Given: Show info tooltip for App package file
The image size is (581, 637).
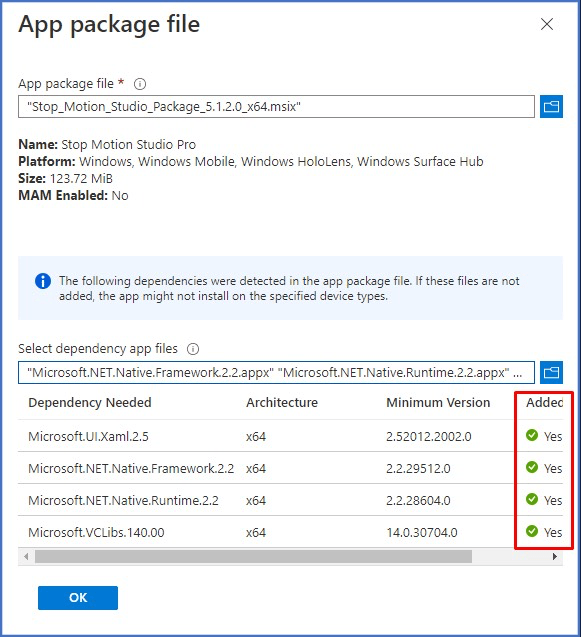Looking at the screenshot, I should [140, 84].
